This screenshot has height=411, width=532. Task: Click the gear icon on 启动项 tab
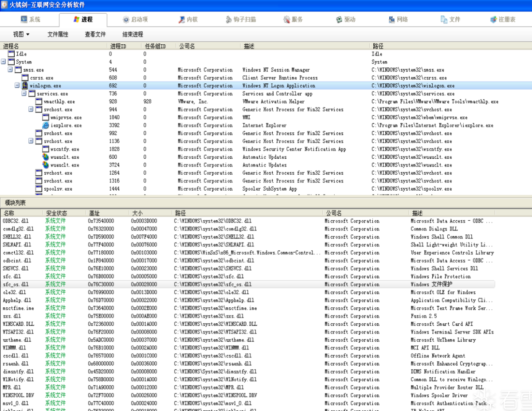[126, 20]
